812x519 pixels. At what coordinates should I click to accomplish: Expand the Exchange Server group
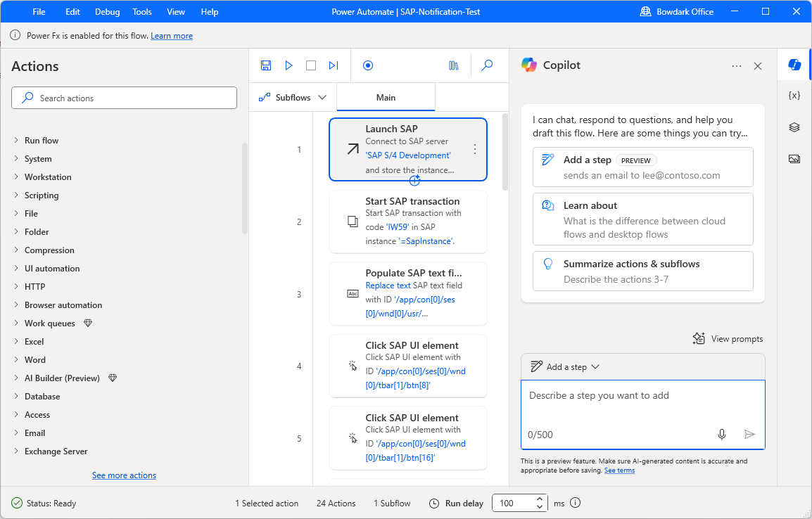click(16, 451)
